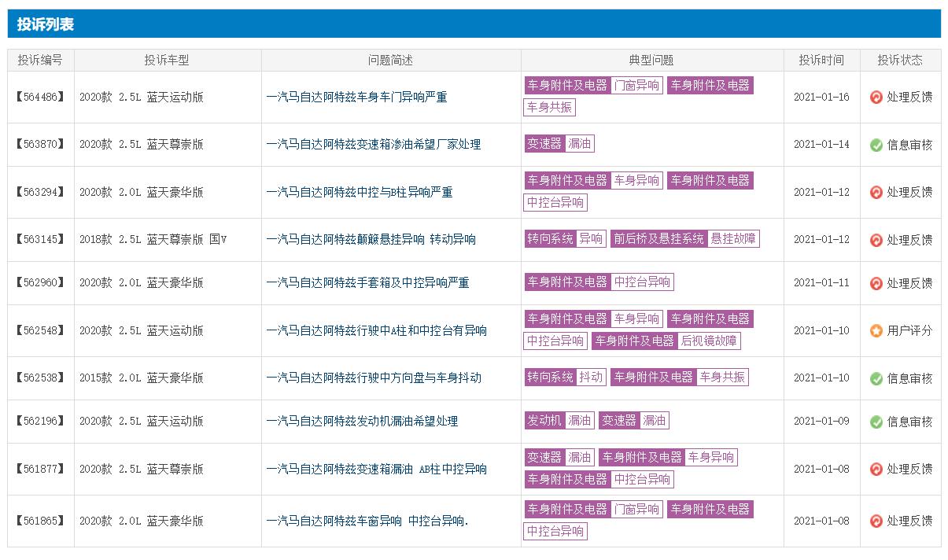Screen dimensions: 948x560
Task: Open complaint 一汽马自达阿特兹行驶中方向盘与车身抖动
Action: (x=374, y=378)
